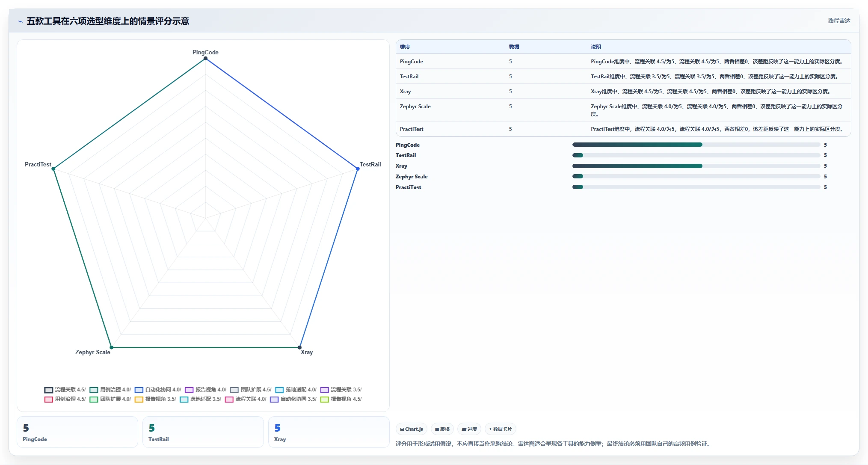
Task: Toggle legend item 落地适配 4.0/
Action: click(x=296, y=390)
